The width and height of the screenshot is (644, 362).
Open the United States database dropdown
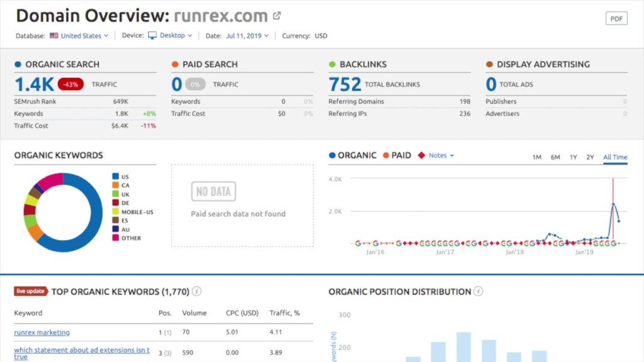(84, 36)
